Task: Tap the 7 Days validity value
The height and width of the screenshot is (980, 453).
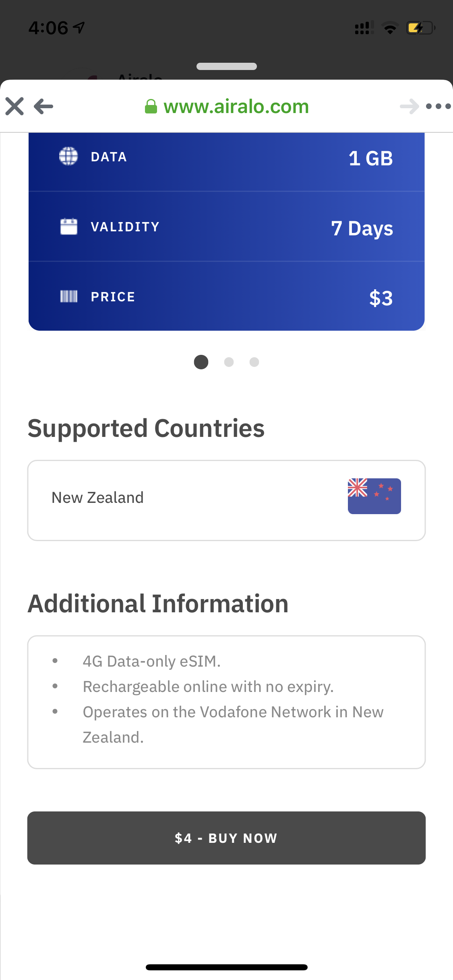Action: 362,229
